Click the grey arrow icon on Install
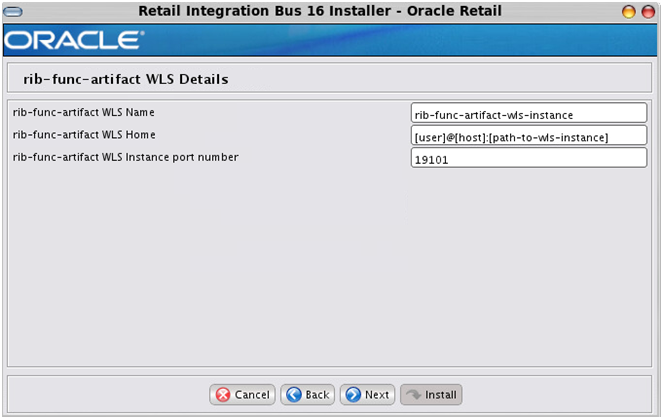 [x=414, y=394]
